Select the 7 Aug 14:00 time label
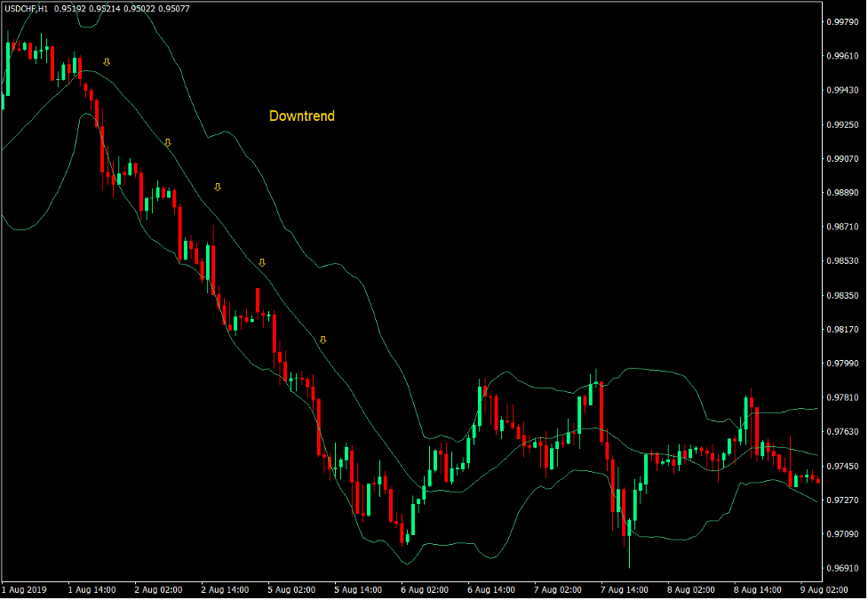This screenshot has height=600, width=868. pos(624,589)
